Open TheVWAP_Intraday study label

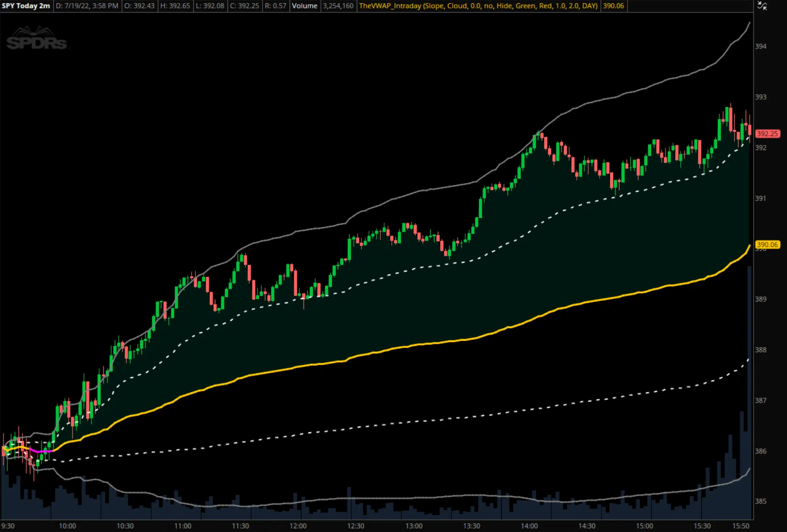point(478,6)
